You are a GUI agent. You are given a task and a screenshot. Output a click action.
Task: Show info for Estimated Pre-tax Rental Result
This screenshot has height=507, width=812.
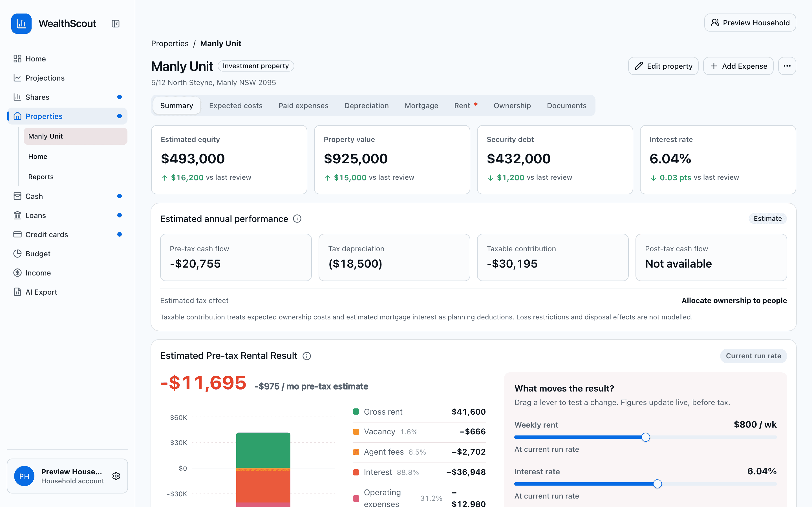coord(307,356)
